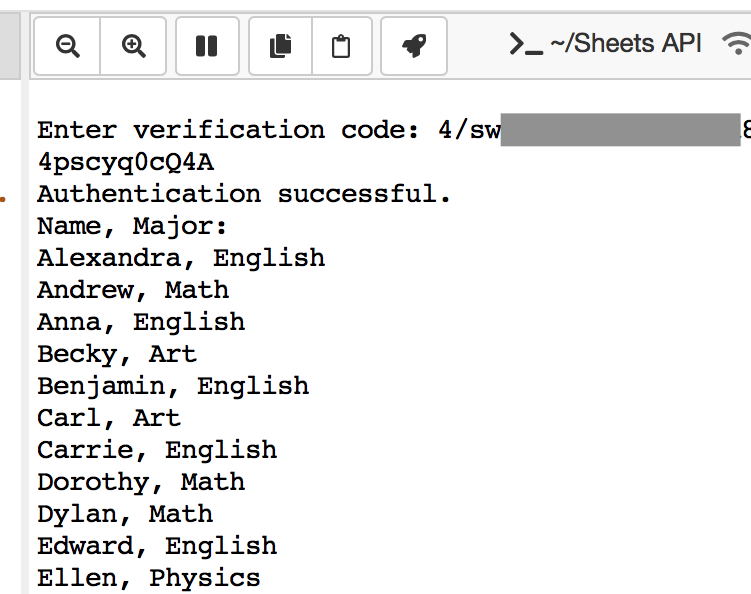Click the redacted gray verification code box
The height and width of the screenshot is (594, 751).
coord(620,130)
